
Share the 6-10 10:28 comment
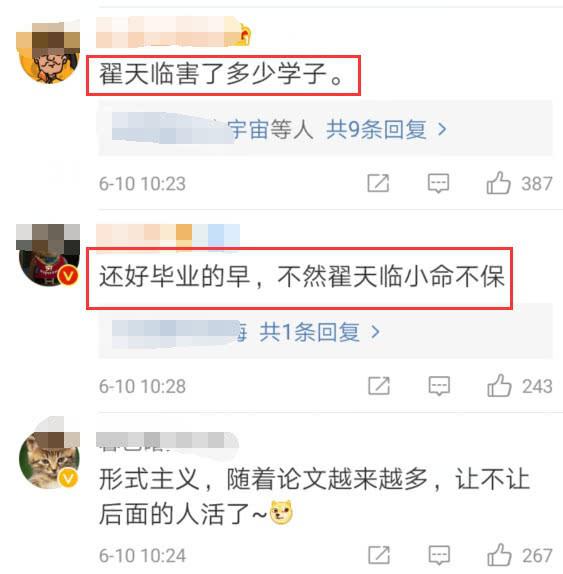(379, 386)
